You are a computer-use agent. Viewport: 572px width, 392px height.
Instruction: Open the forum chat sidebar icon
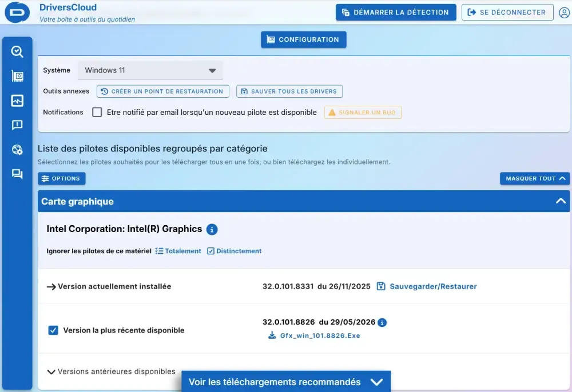coord(17,174)
